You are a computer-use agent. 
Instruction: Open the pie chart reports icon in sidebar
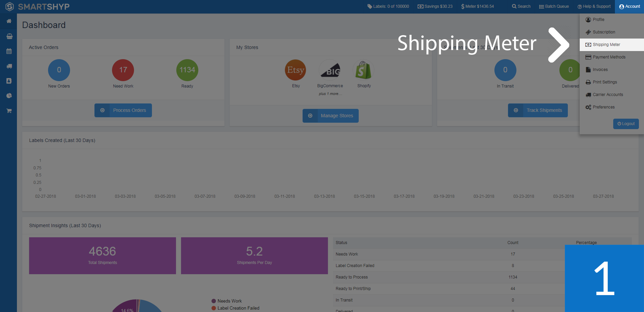[9, 96]
